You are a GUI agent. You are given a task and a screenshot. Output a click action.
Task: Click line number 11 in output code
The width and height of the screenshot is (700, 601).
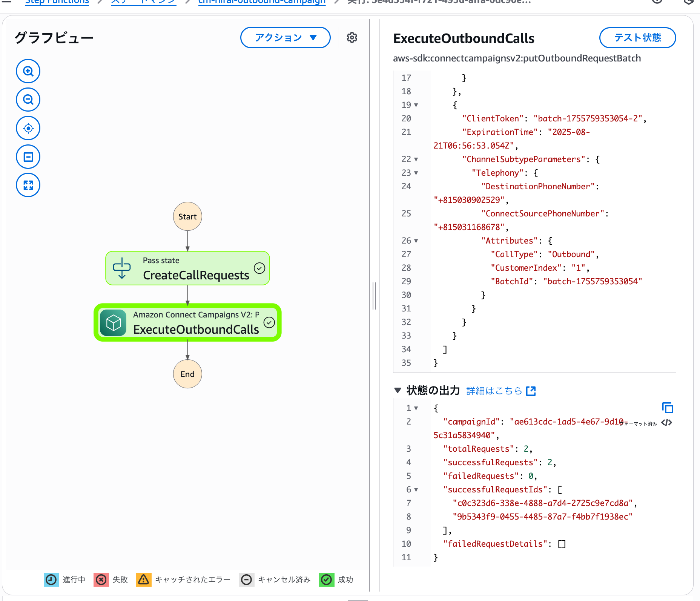point(406,558)
